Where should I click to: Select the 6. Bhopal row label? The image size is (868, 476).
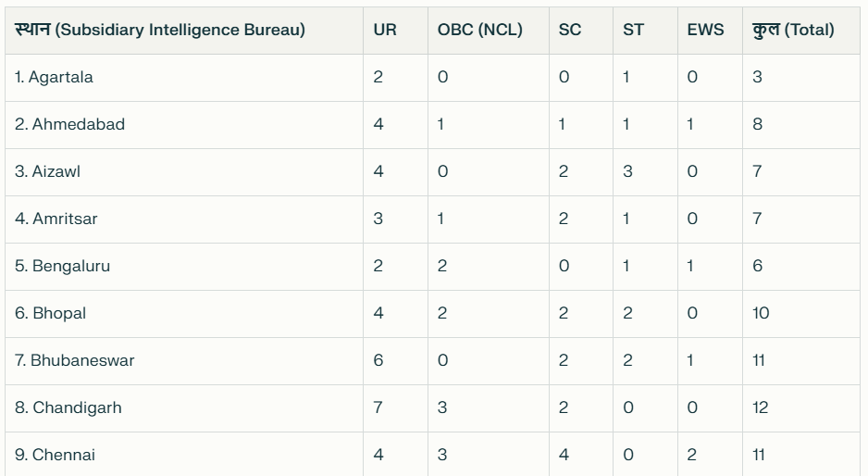pyautogui.click(x=50, y=313)
